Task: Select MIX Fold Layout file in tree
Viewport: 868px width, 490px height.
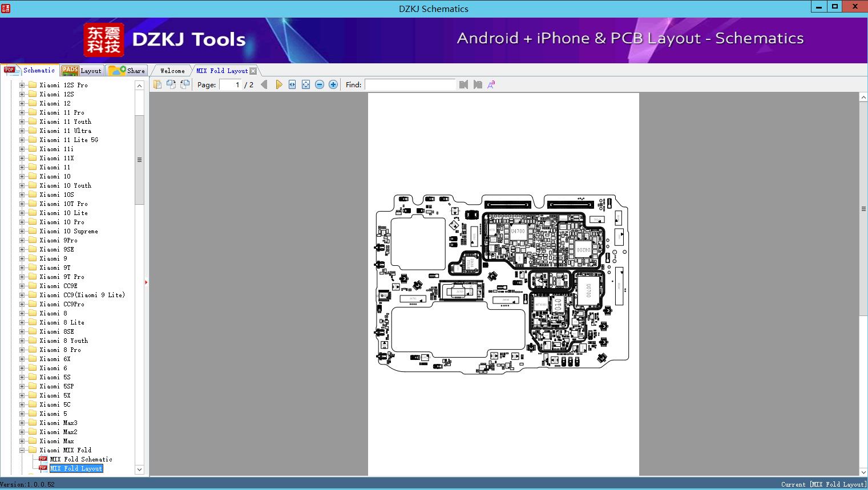Action: pos(76,468)
